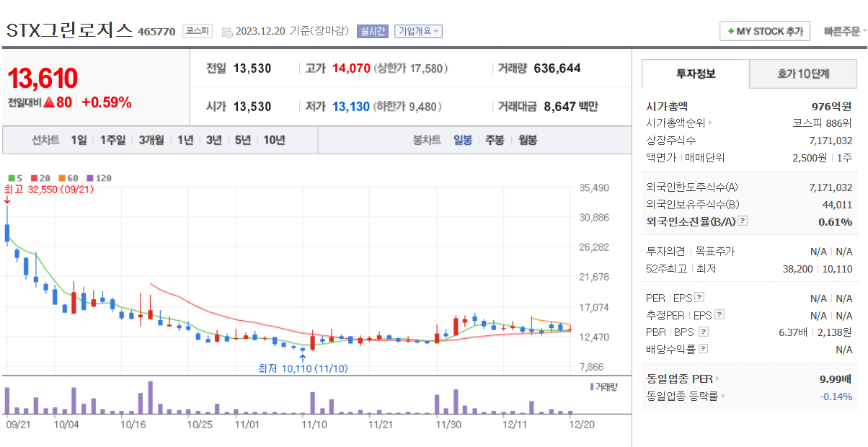Select the 1일 line chart period
The height and width of the screenshot is (447, 868).
[79, 140]
